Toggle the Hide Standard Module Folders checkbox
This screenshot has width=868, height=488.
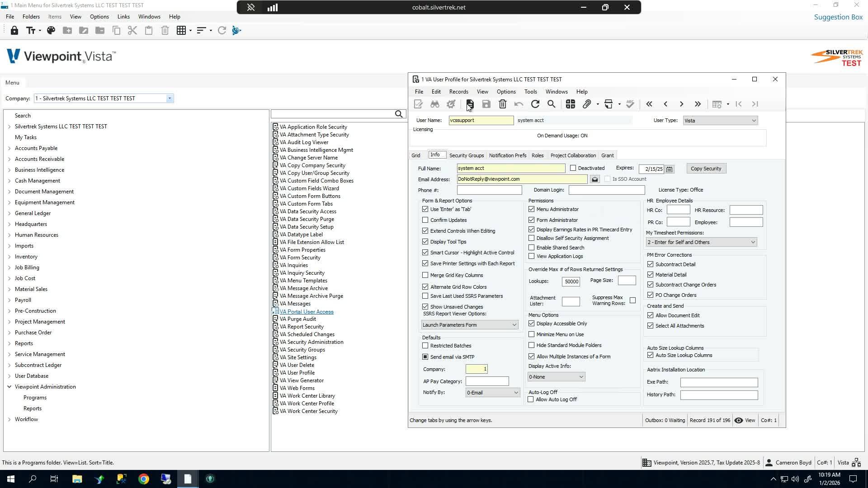(x=532, y=345)
